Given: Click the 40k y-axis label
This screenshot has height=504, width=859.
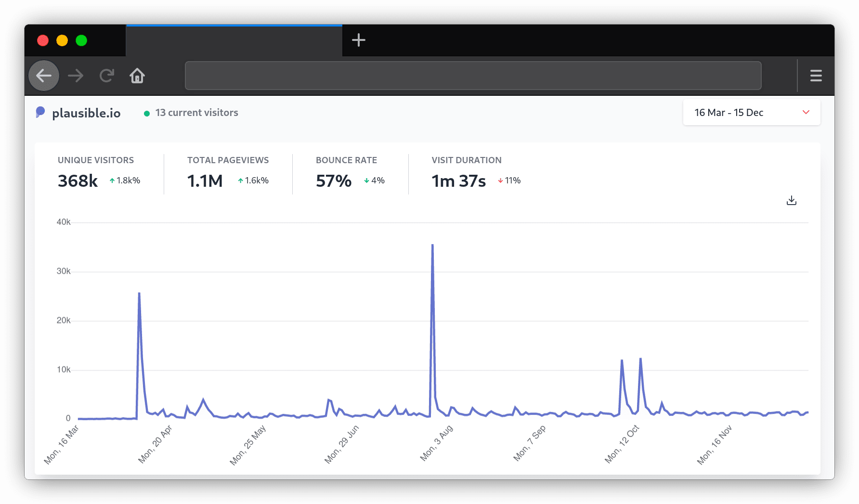Looking at the screenshot, I should 64,222.
